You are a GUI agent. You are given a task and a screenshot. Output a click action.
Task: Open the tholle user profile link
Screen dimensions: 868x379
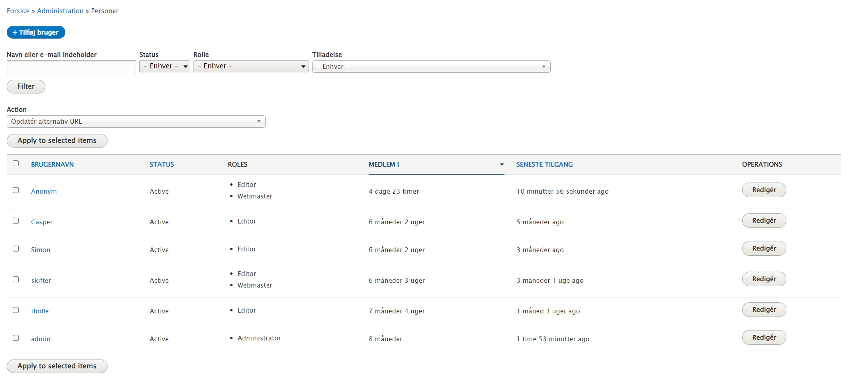(40, 311)
